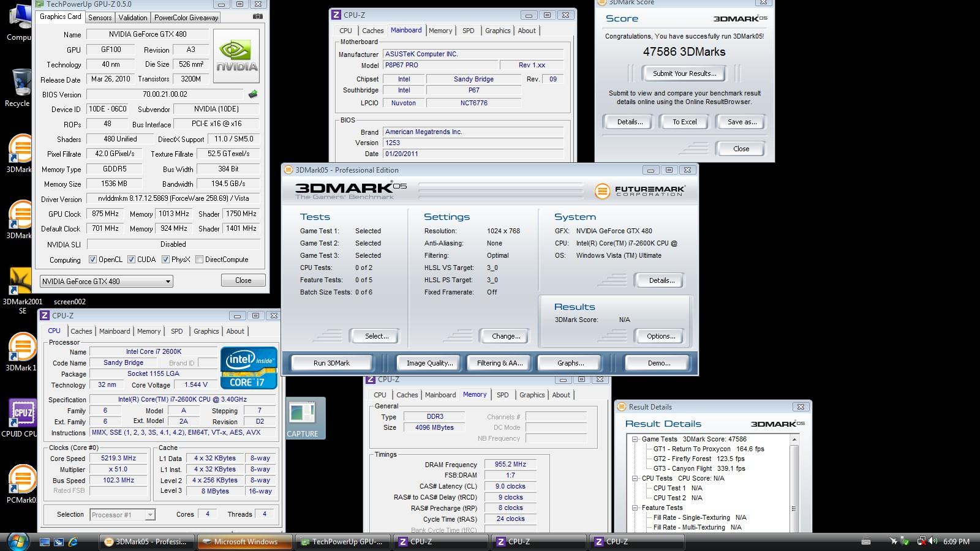The width and height of the screenshot is (980, 551).
Task: Open the Validation tab in GPU-Z
Action: [x=132, y=18]
